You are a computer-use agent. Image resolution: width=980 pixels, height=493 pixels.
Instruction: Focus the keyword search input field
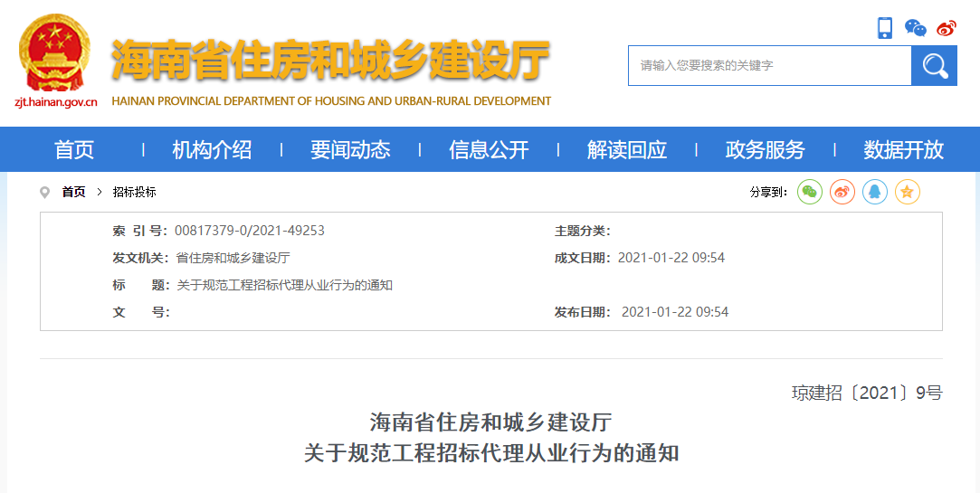click(769, 66)
